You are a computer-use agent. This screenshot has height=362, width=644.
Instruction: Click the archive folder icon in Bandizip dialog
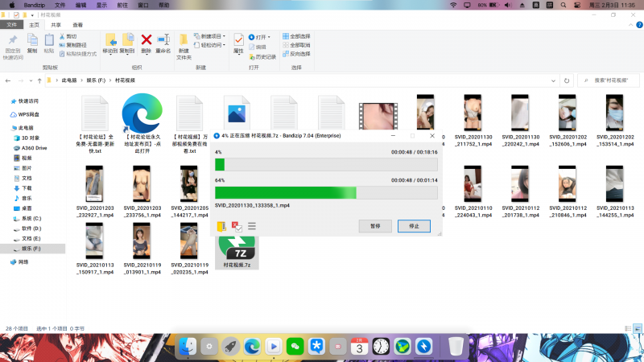click(221, 226)
